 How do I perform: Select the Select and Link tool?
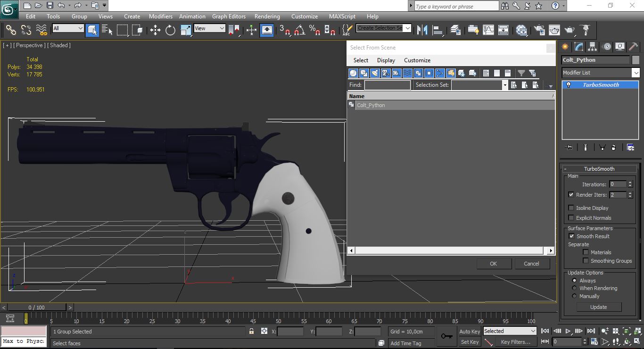pyautogui.click(x=11, y=30)
